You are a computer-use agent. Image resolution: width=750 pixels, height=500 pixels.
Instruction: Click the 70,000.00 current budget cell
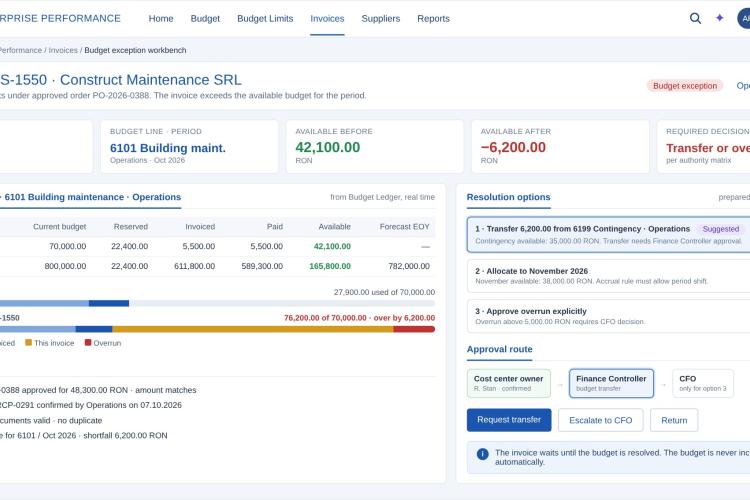coord(67,246)
